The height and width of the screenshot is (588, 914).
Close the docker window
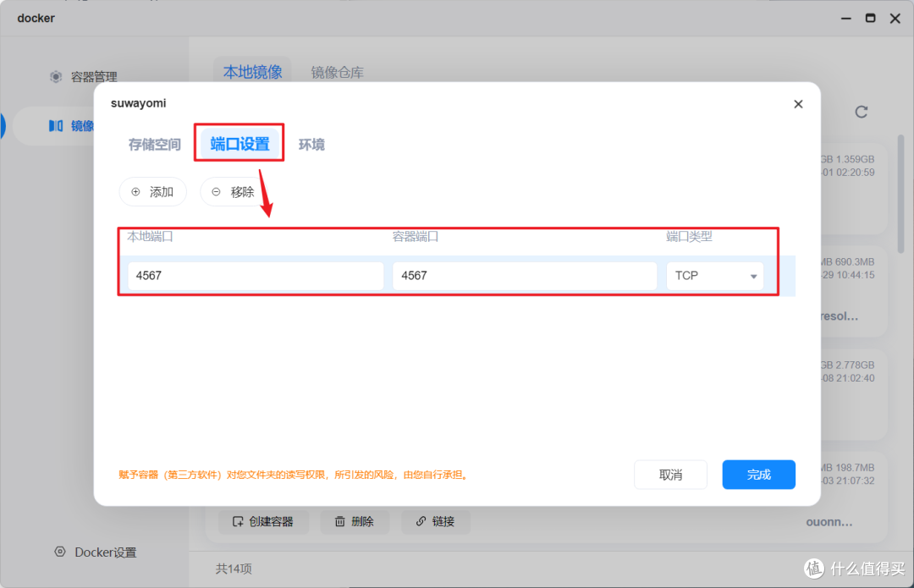tap(895, 19)
